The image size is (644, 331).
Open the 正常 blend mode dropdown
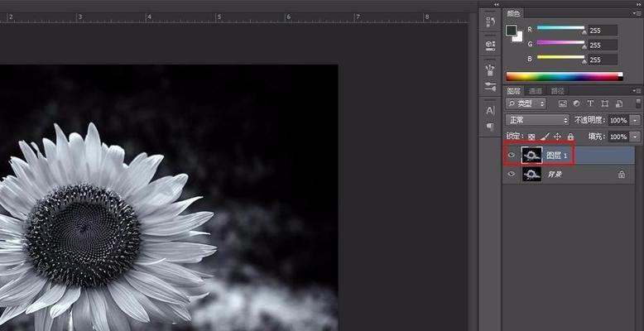tap(537, 120)
